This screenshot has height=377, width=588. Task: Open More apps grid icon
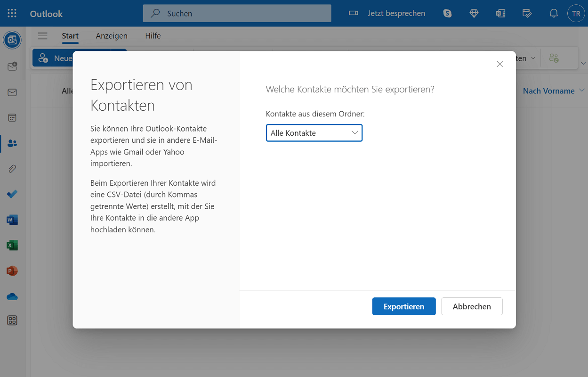(x=12, y=320)
